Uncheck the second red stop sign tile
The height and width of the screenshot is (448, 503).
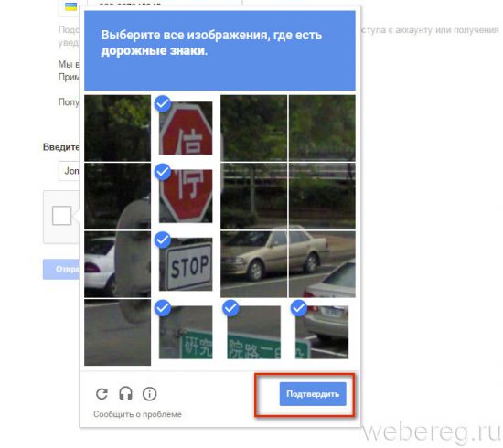pyautogui.click(x=186, y=196)
